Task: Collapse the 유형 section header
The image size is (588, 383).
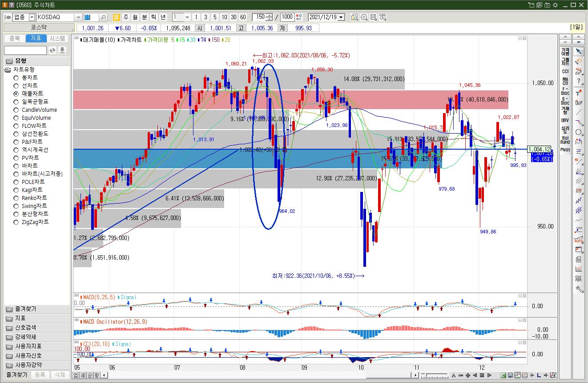Action: [x=36, y=61]
